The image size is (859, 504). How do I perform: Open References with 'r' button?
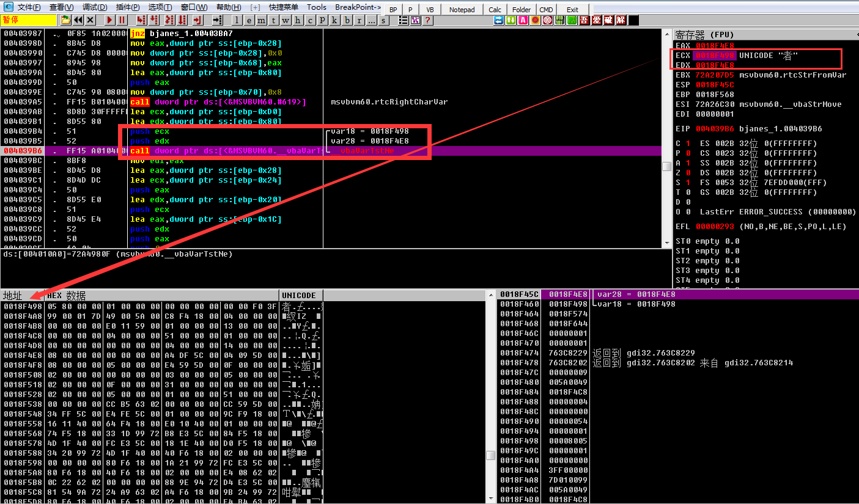(359, 20)
